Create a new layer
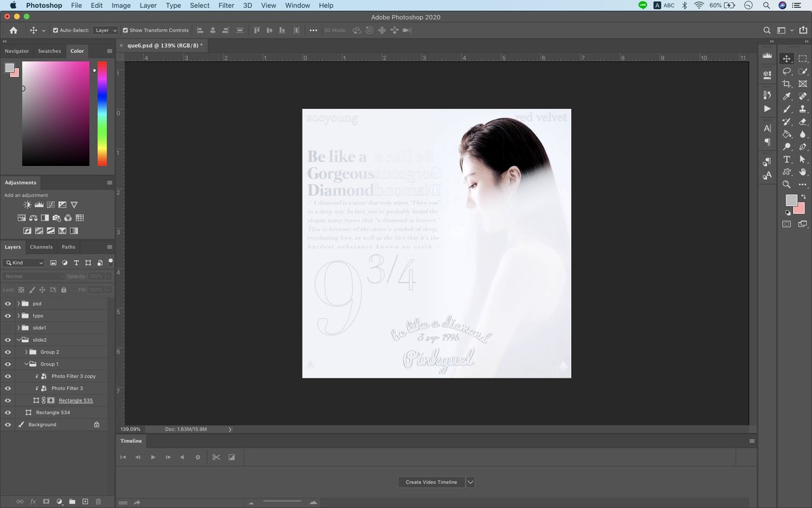The height and width of the screenshot is (508, 812). tap(85, 501)
